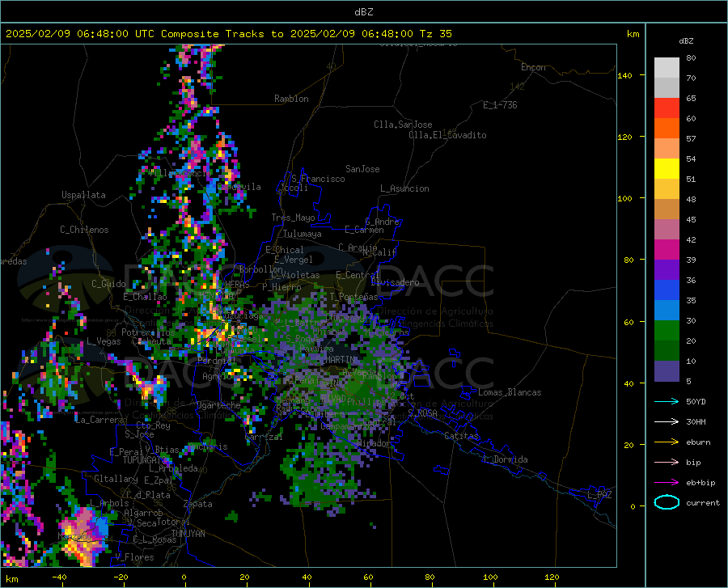Viewport: 728px width, 588px height.
Task: Select the magenta 39 dBZ color swatch
Action: (667, 250)
